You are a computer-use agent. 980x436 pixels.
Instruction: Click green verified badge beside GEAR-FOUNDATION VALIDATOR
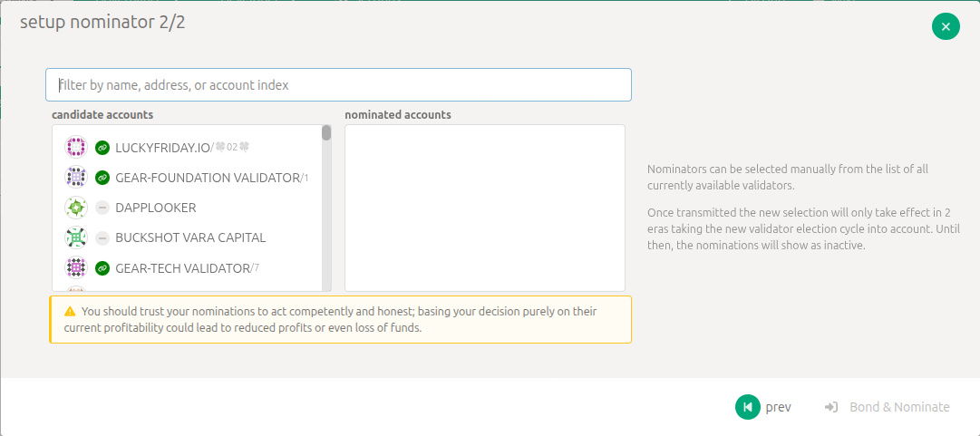tap(102, 178)
